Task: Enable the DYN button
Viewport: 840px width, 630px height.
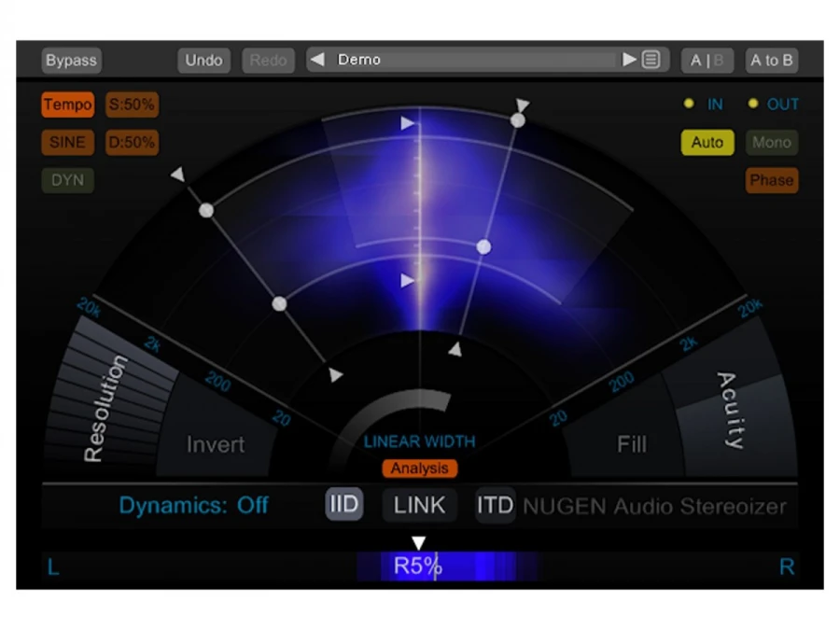Action: (x=67, y=180)
